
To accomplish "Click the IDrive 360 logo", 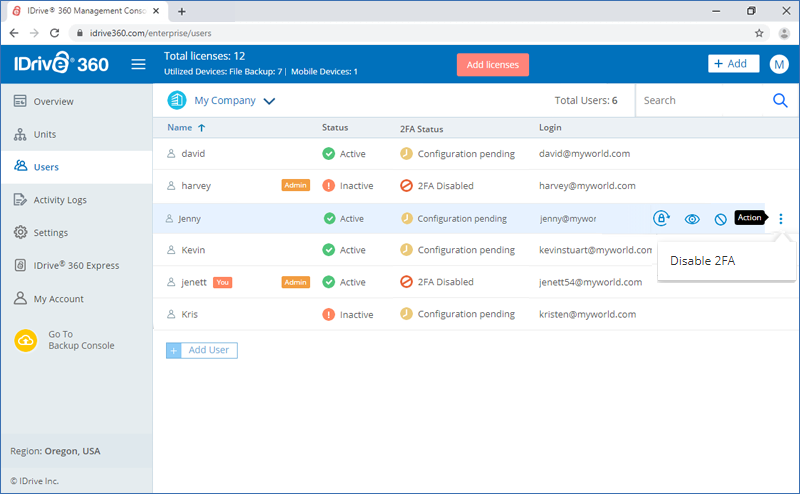I will [x=61, y=63].
